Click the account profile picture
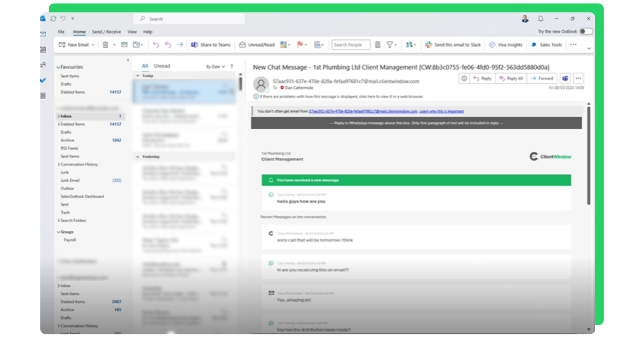644x337 pixels. (525, 18)
